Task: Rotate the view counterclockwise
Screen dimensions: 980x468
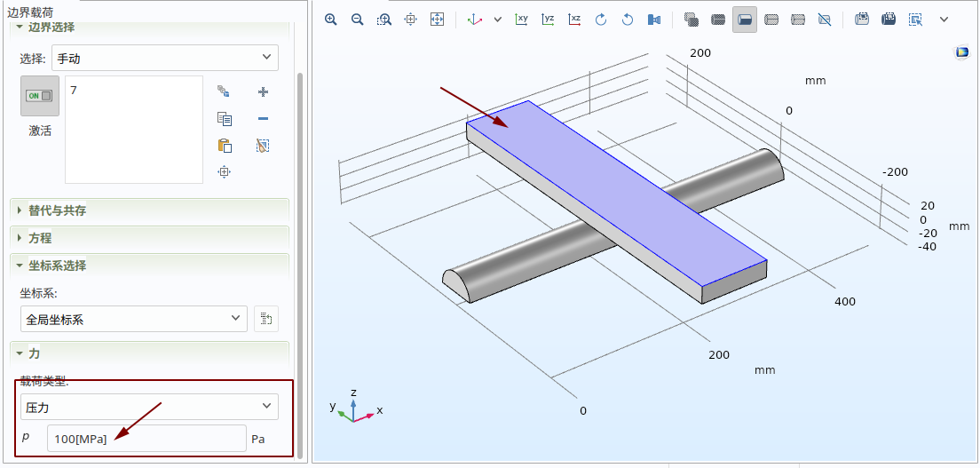Action: (x=628, y=20)
